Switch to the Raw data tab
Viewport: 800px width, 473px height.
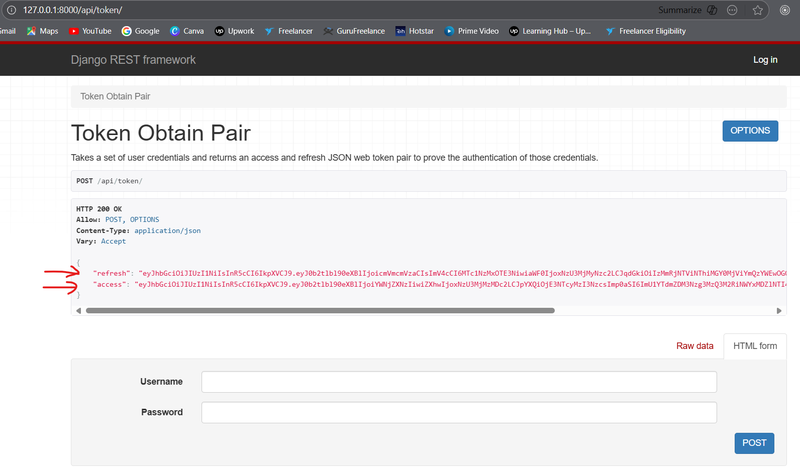point(695,346)
